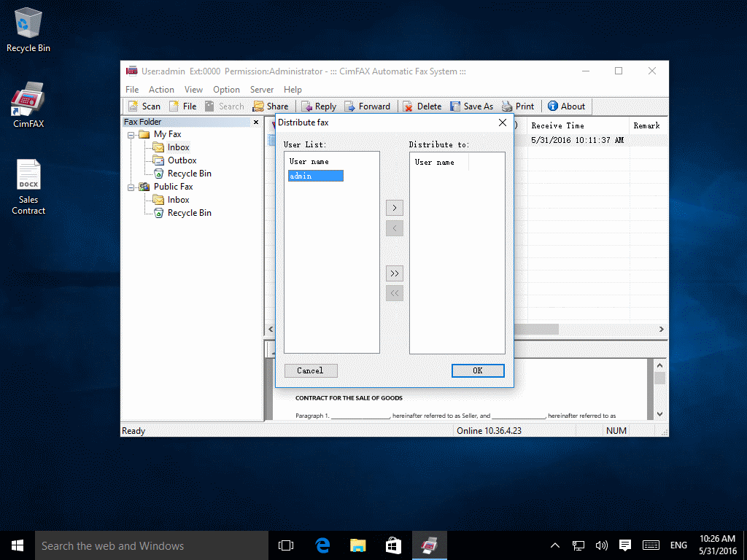Open the network icon in system tray
The image size is (747, 560).
(578, 545)
